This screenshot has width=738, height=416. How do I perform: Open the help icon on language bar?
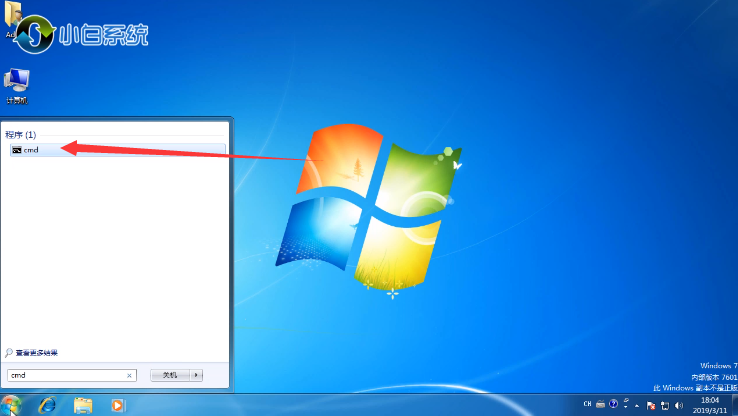pyautogui.click(x=613, y=404)
